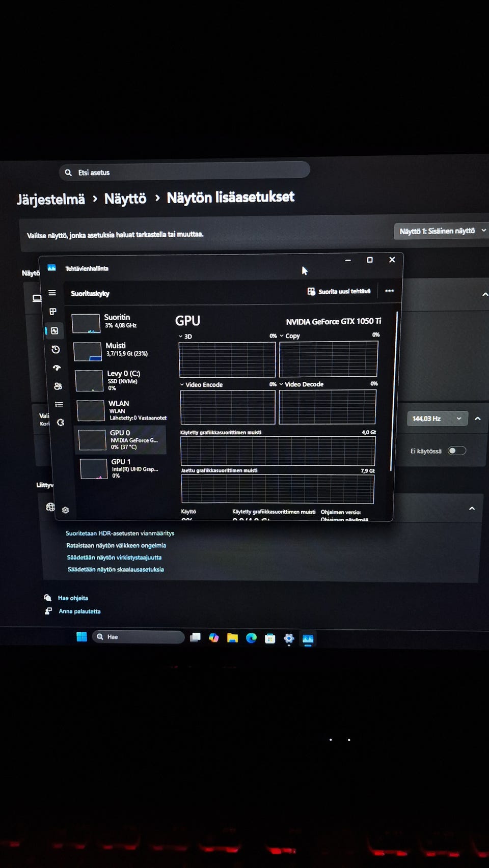Open the Task Manager hamburger navigation menu
This screenshot has height=868, width=489.
(52, 293)
